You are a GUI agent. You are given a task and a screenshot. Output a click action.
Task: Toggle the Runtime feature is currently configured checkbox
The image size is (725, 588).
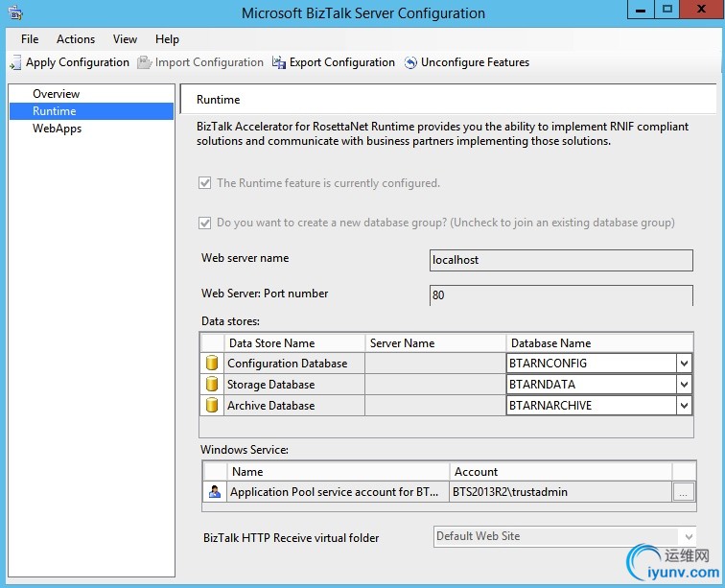tap(205, 183)
